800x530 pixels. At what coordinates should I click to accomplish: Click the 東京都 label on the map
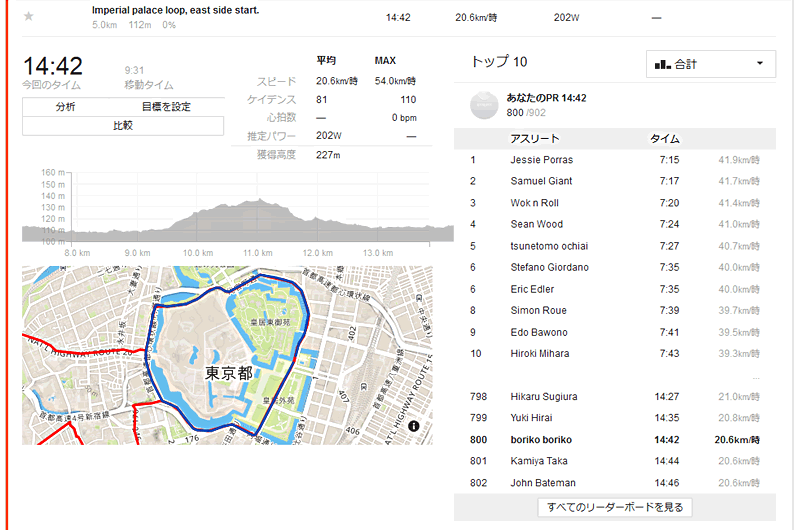[x=229, y=373]
